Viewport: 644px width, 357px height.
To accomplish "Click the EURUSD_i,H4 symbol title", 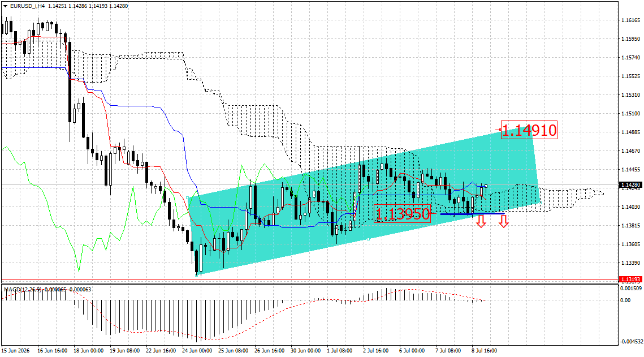I will [28, 6].
